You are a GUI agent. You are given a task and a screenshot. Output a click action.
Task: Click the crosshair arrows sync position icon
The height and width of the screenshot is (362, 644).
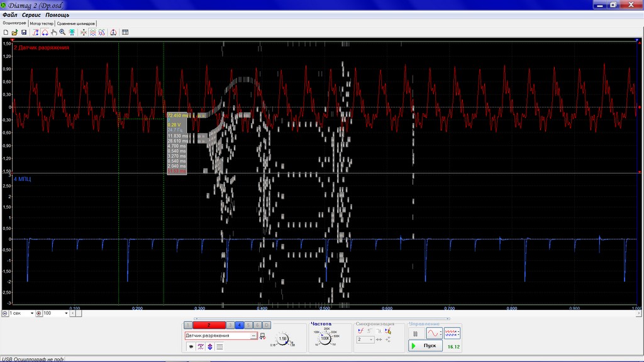click(x=388, y=340)
